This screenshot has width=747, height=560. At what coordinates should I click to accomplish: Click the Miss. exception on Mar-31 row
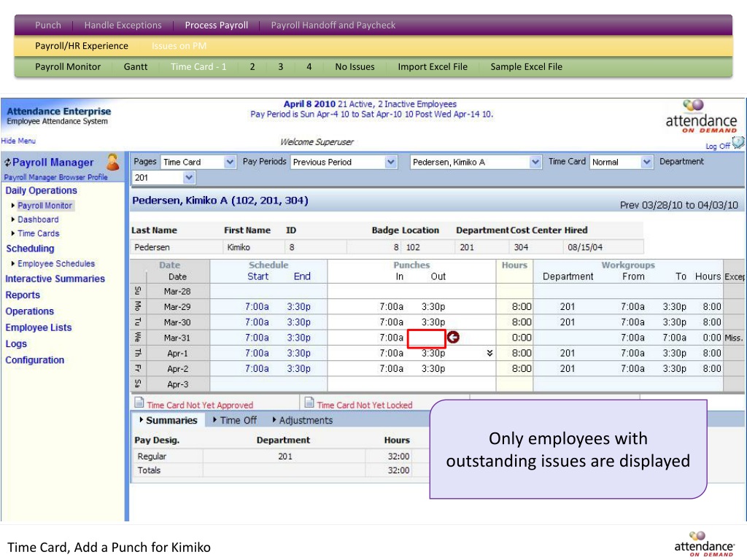pyautogui.click(x=734, y=338)
